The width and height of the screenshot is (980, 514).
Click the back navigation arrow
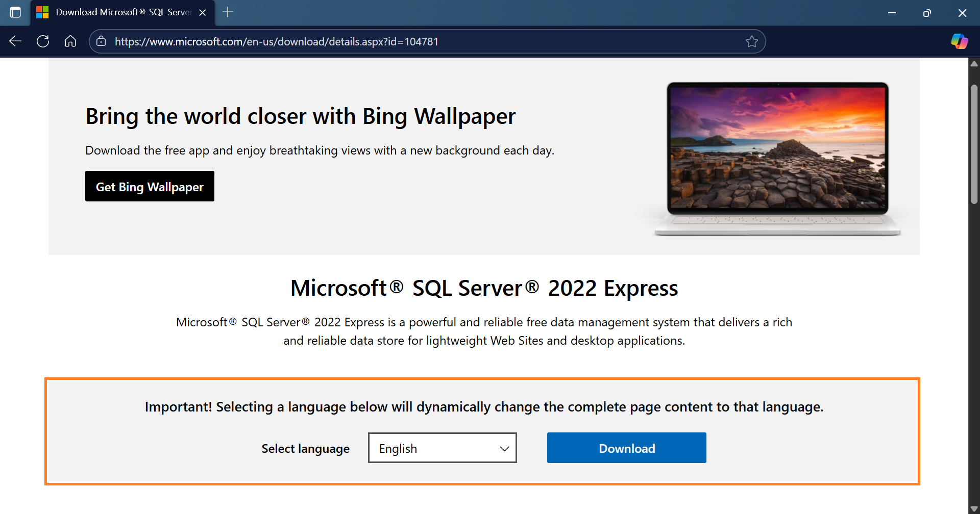tap(15, 41)
